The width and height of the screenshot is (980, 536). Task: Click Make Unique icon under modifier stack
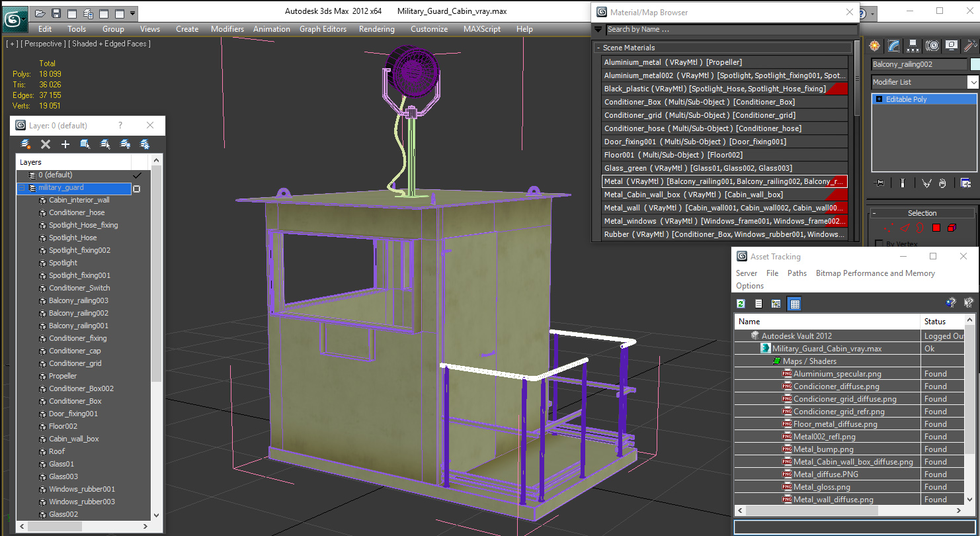[926, 183]
